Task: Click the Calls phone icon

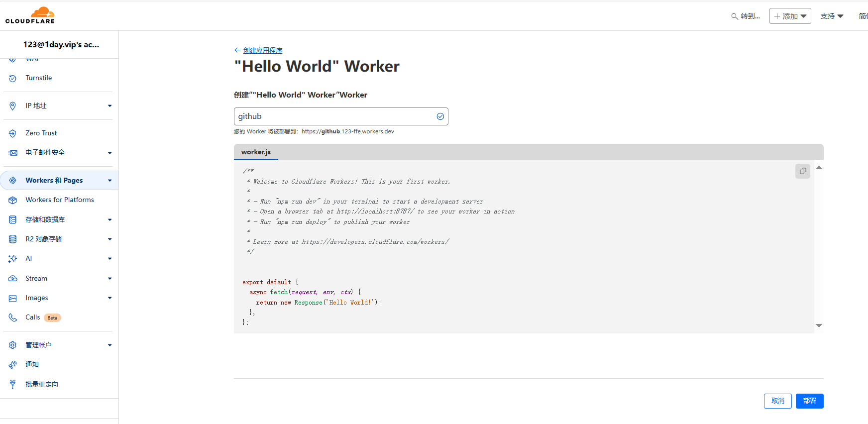Action: [x=13, y=318]
